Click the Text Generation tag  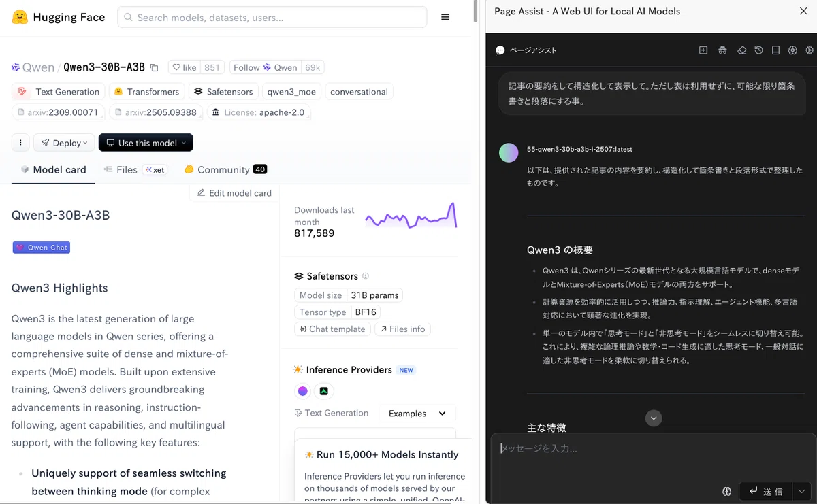59,92
